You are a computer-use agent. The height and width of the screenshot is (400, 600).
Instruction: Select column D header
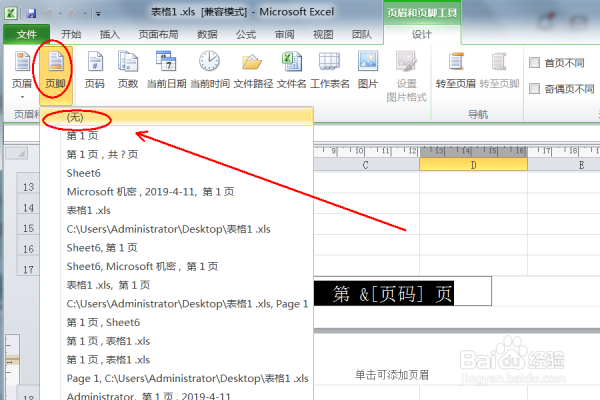[473, 165]
